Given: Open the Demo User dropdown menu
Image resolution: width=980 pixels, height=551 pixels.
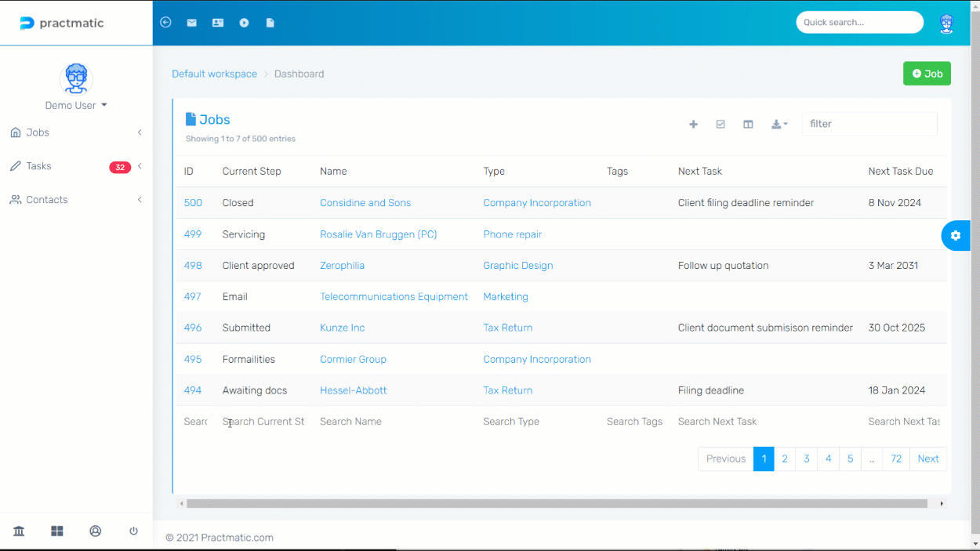Looking at the screenshot, I should tap(76, 105).
